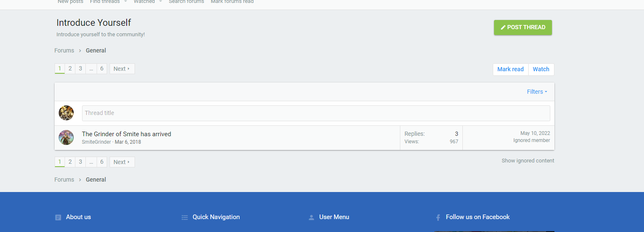Open SmiteGrinder's avatar in thread row
This screenshot has width=644, height=232.
(x=66, y=137)
